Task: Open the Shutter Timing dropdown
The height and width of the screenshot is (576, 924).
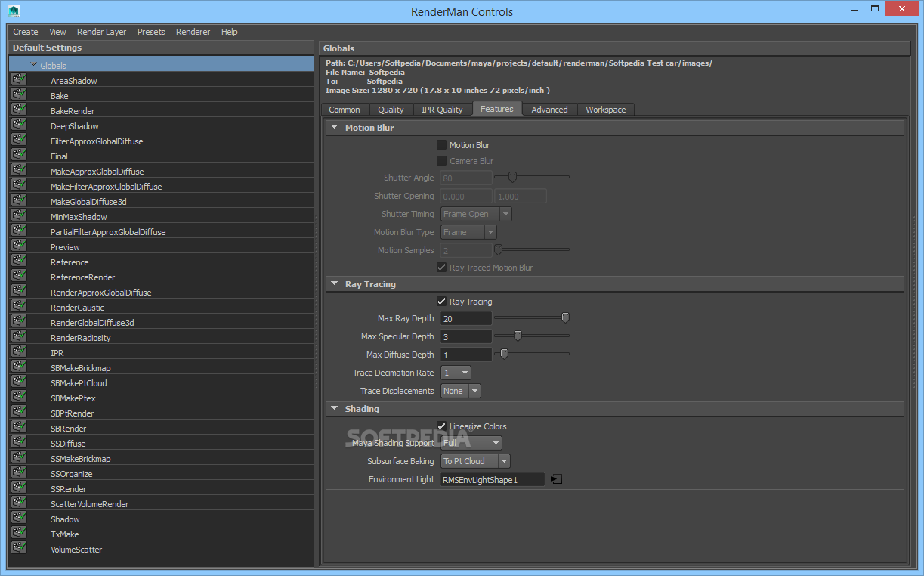Action: point(476,214)
